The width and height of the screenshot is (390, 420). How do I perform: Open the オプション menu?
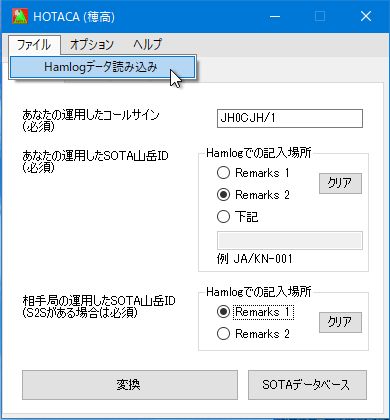pyautogui.click(x=92, y=45)
